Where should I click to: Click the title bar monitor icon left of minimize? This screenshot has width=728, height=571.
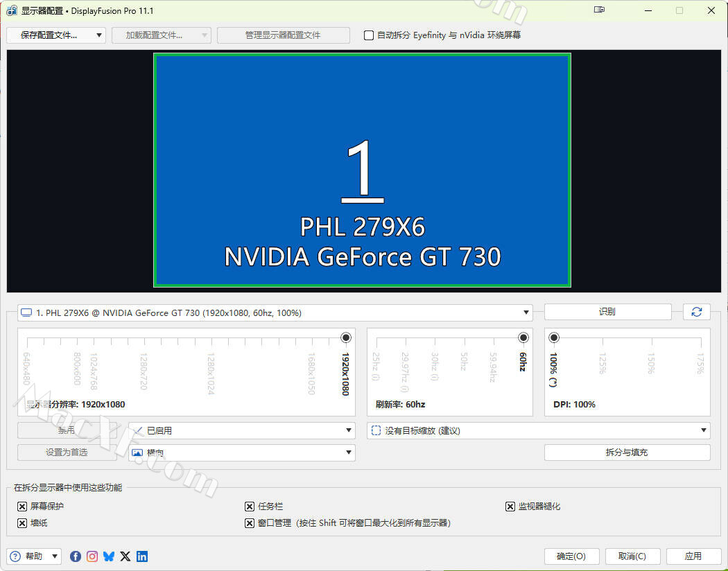click(x=600, y=10)
